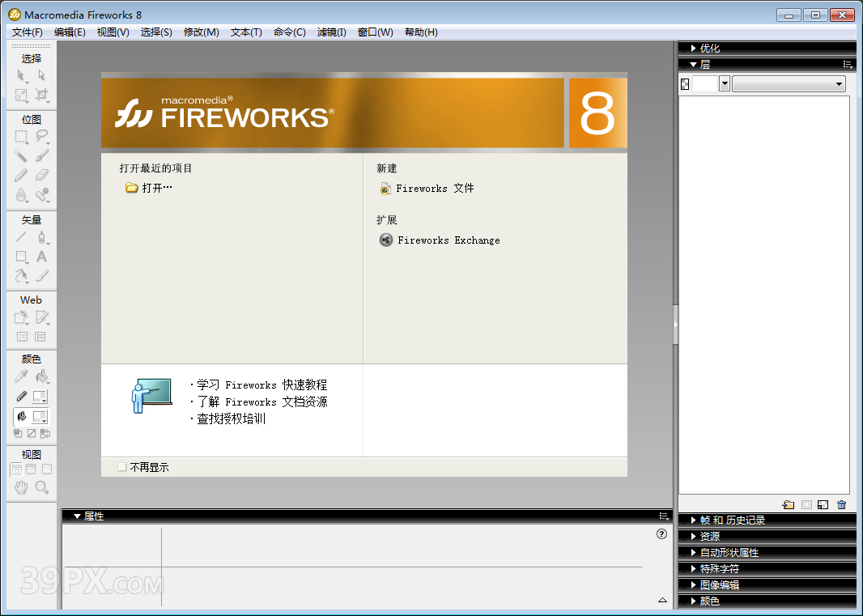Switch to full screen view mode

pyautogui.click(x=47, y=469)
